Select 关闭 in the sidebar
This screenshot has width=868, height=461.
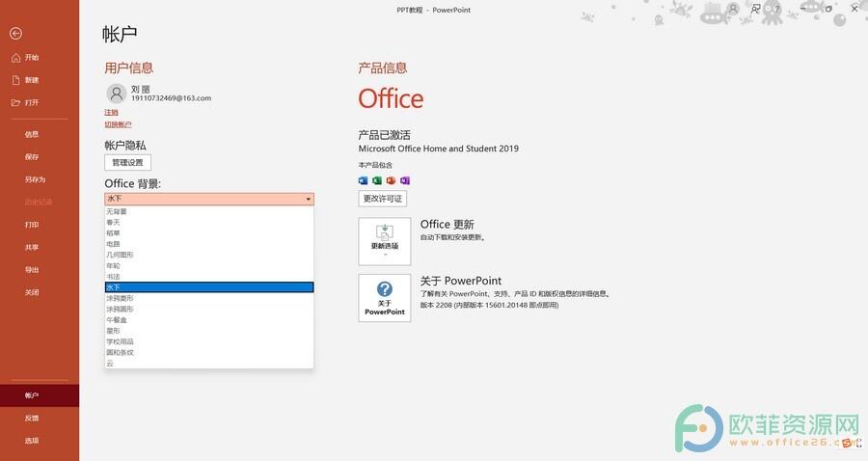point(32,293)
